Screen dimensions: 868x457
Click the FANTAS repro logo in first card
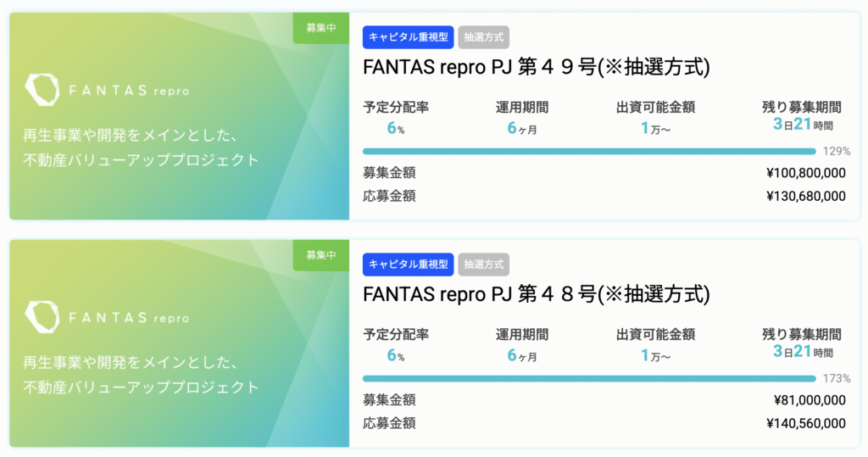108,90
